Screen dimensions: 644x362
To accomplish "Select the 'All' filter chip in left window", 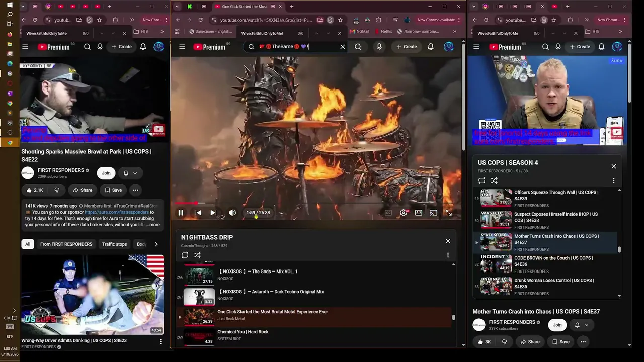I will (x=28, y=244).
